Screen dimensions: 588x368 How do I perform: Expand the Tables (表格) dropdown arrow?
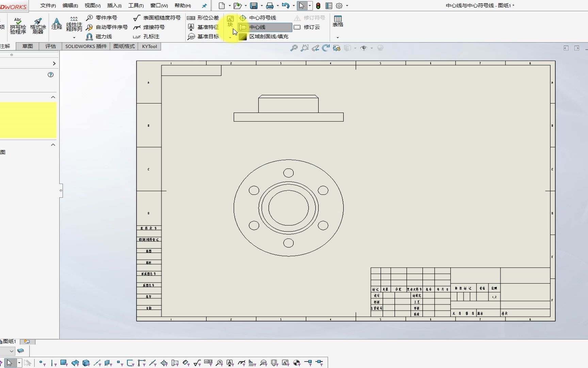coord(338,37)
